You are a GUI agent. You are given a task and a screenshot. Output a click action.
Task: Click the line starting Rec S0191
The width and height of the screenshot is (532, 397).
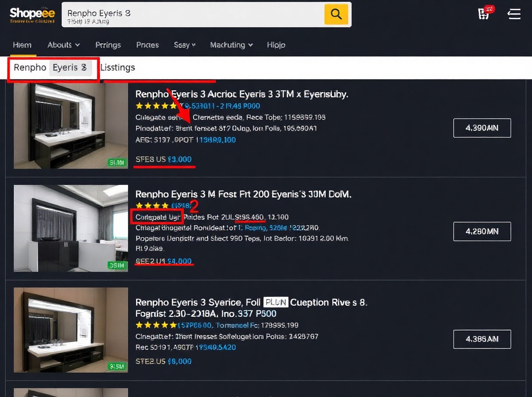click(185, 347)
